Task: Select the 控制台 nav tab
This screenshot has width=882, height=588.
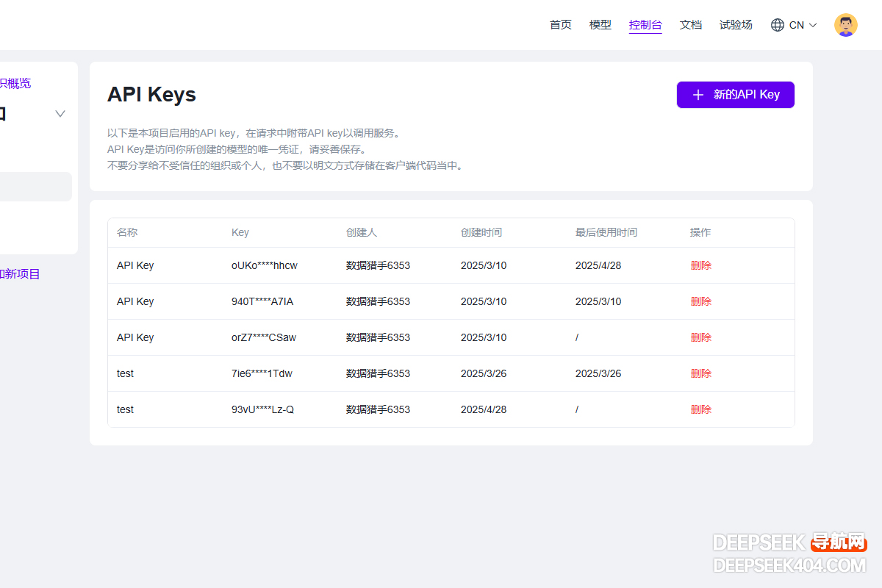Action: (x=645, y=25)
